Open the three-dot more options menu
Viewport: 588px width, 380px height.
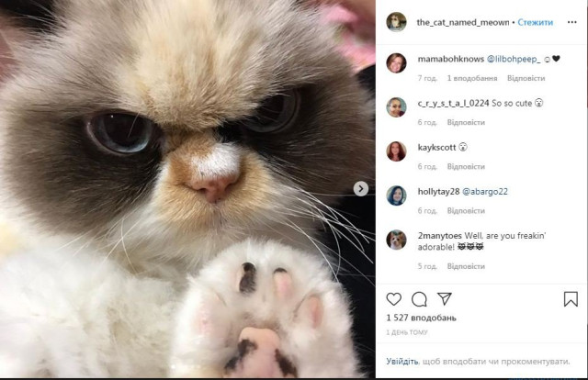[571, 22]
